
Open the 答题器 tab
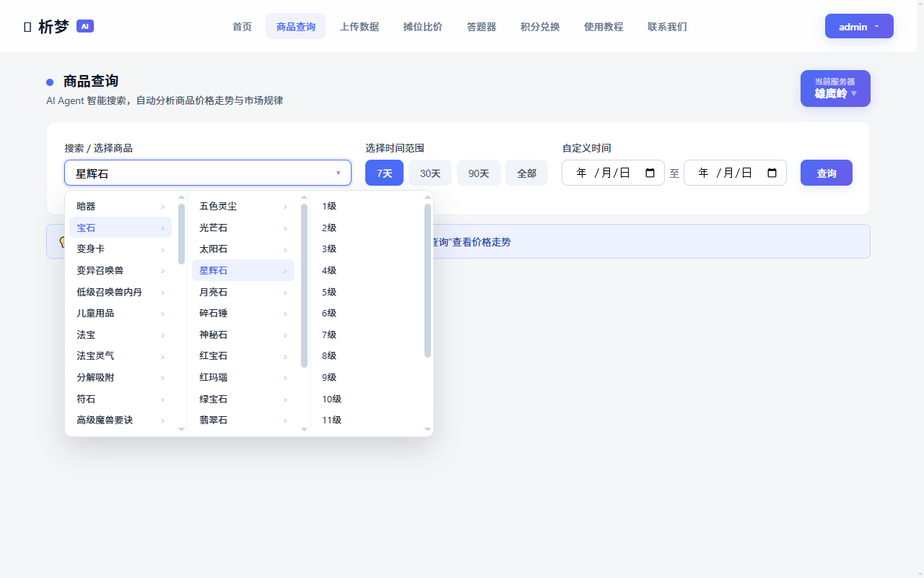pyautogui.click(x=481, y=26)
